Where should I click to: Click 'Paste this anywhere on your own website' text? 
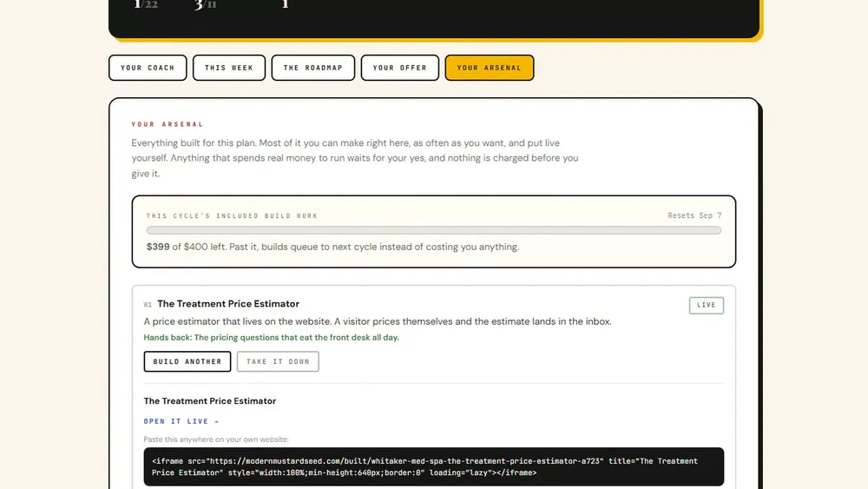[216, 439]
